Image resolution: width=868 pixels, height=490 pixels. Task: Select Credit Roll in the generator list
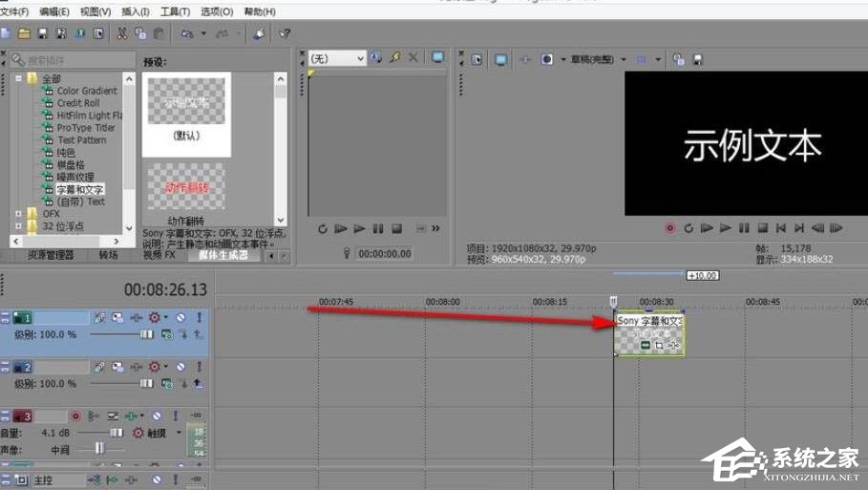click(77, 103)
